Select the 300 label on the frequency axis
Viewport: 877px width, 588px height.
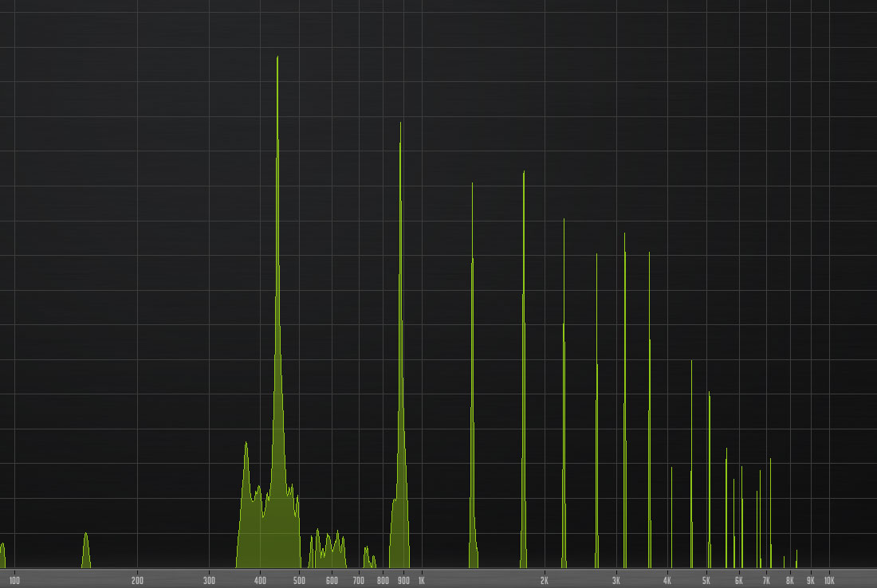[x=209, y=581]
